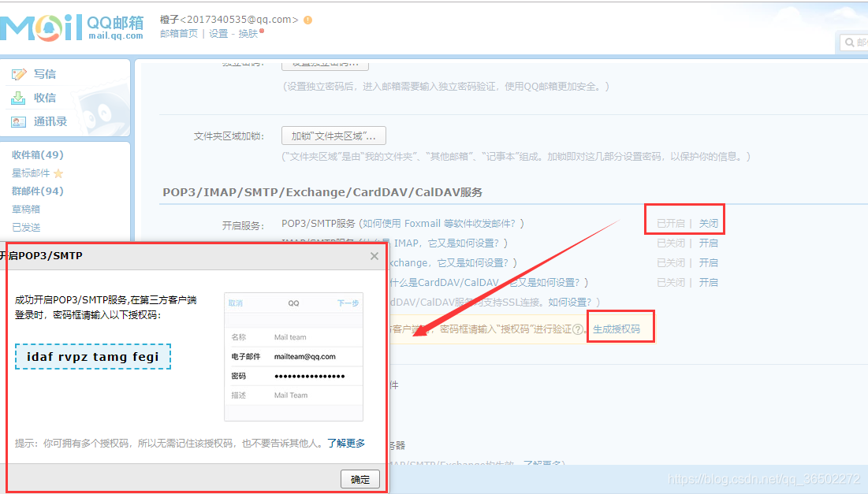Open the 群邮件(94) folder
The image size is (868, 494).
pyautogui.click(x=38, y=191)
